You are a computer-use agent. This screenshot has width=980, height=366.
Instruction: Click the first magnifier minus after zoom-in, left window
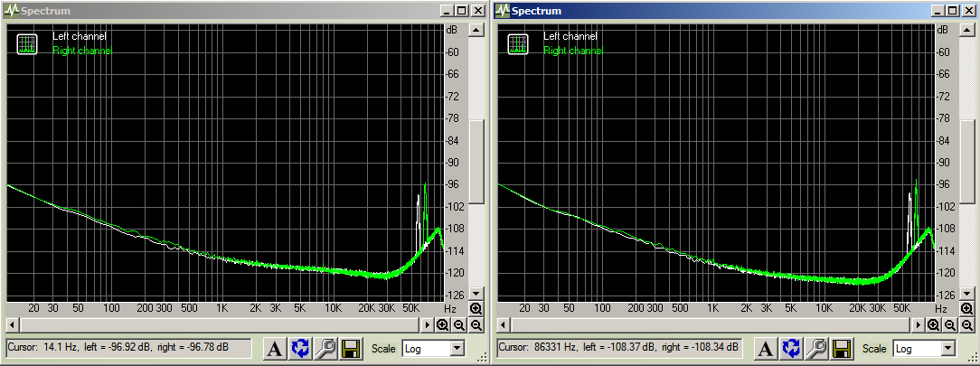(459, 324)
